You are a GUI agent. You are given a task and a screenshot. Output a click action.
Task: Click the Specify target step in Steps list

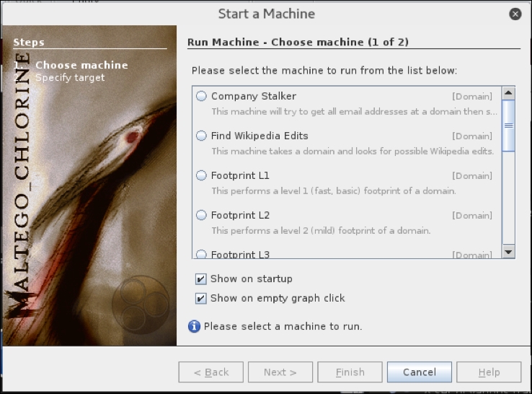(x=70, y=78)
